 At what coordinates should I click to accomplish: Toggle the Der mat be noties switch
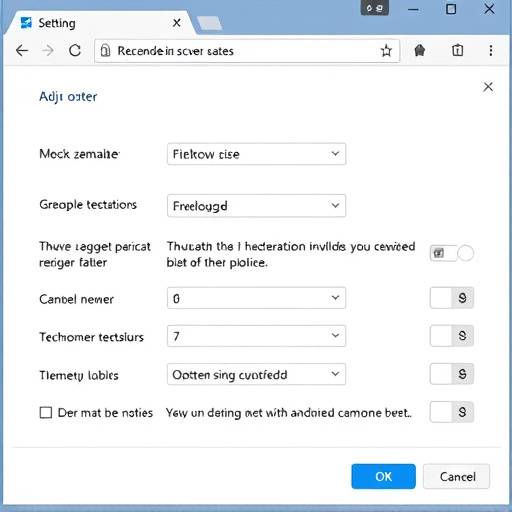pyautogui.click(x=452, y=412)
